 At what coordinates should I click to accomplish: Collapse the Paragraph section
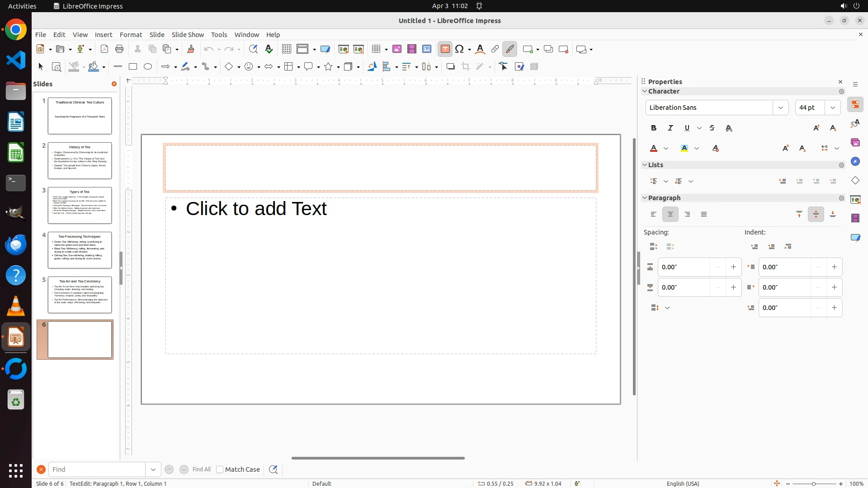(x=645, y=198)
